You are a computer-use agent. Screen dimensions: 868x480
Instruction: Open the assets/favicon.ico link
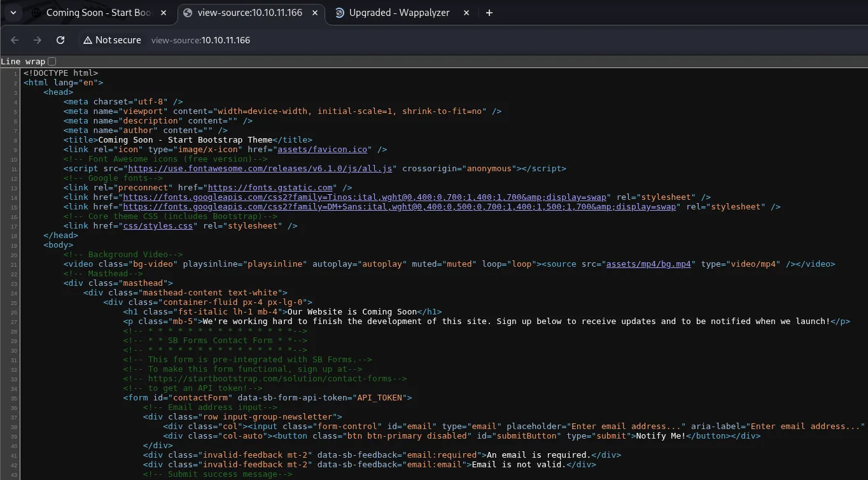(323, 150)
